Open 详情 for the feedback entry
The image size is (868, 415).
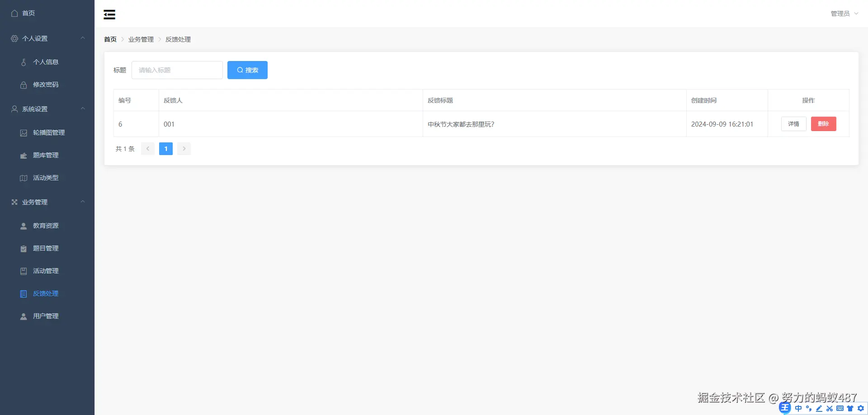point(794,123)
